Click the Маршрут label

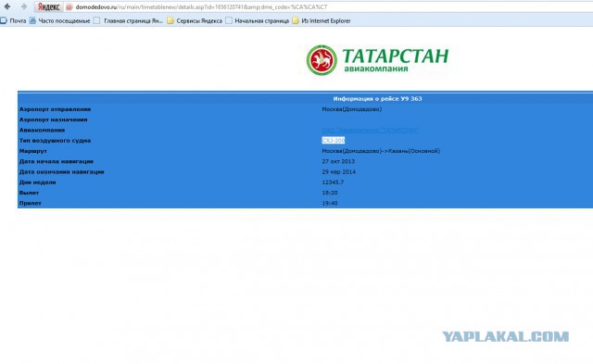(x=33, y=151)
